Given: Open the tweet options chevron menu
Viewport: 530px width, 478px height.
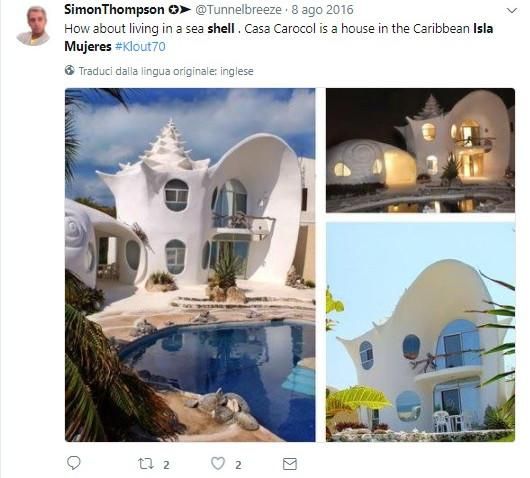Looking at the screenshot, I should [512, 11].
